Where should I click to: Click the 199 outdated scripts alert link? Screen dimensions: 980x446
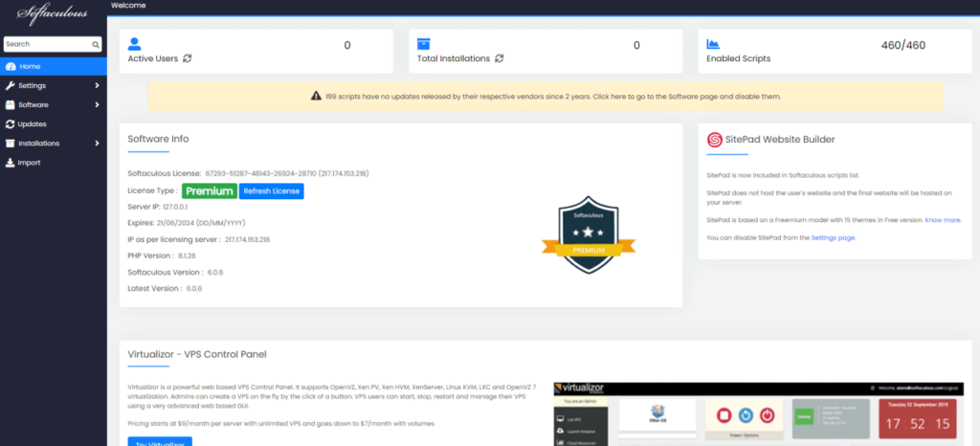[x=553, y=97]
